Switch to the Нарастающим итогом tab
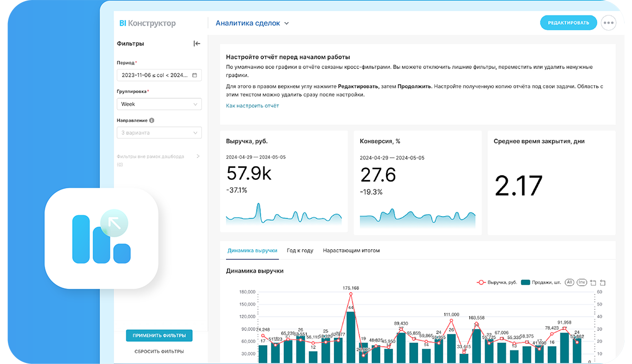The image size is (632, 364). (351, 250)
